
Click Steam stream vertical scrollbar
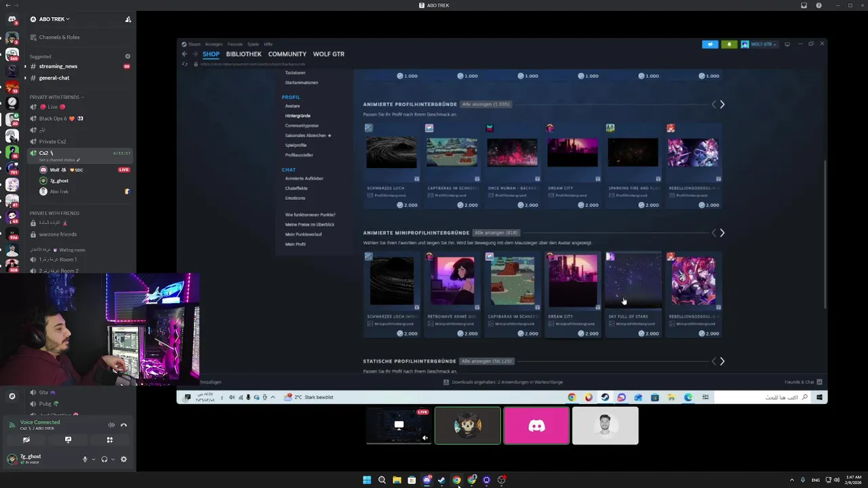(825, 234)
